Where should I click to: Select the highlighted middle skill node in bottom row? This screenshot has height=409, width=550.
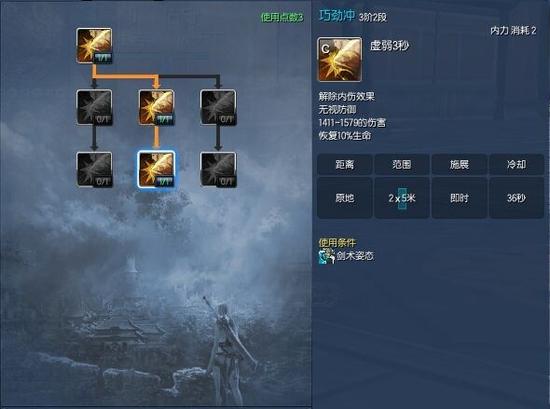pyautogui.click(x=156, y=169)
